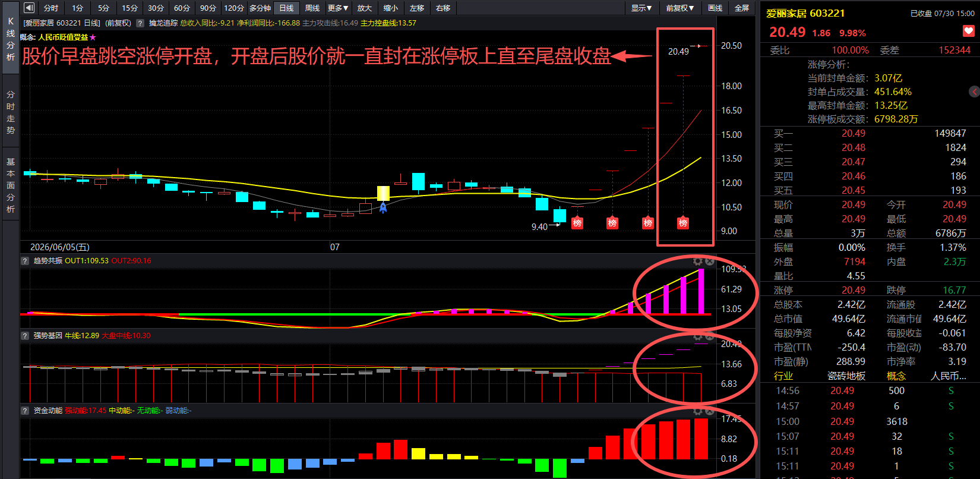The width and height of the screenshot is (980, 479).
Task: Click 趋势共振 indicator name label
Action: coord(48,261)
